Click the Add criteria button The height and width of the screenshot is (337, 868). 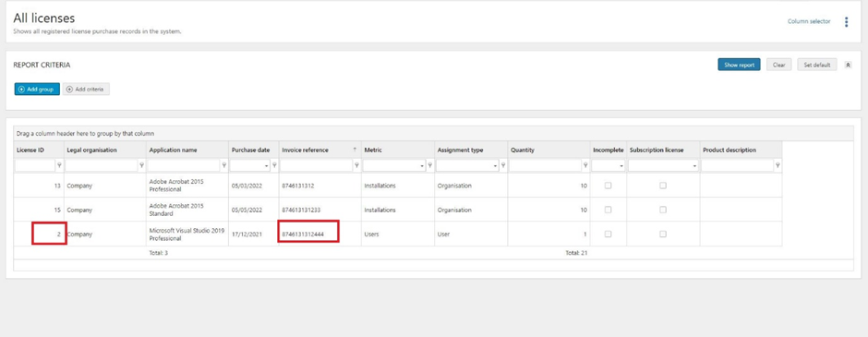coord(87,89)
